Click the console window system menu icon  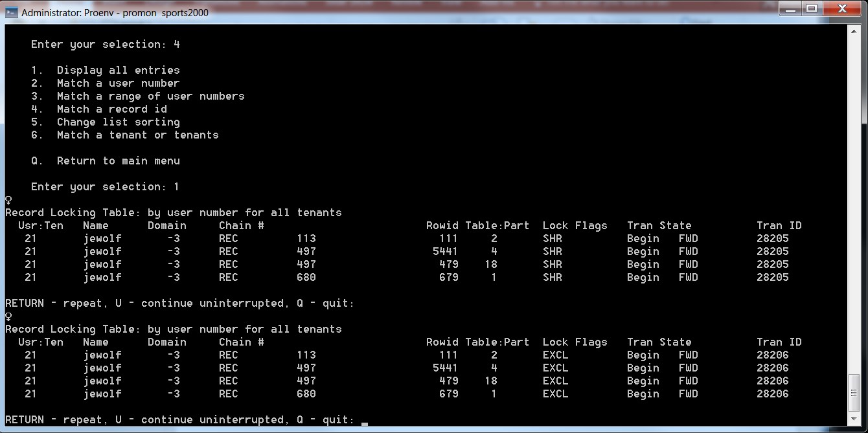tap(12, 12)
